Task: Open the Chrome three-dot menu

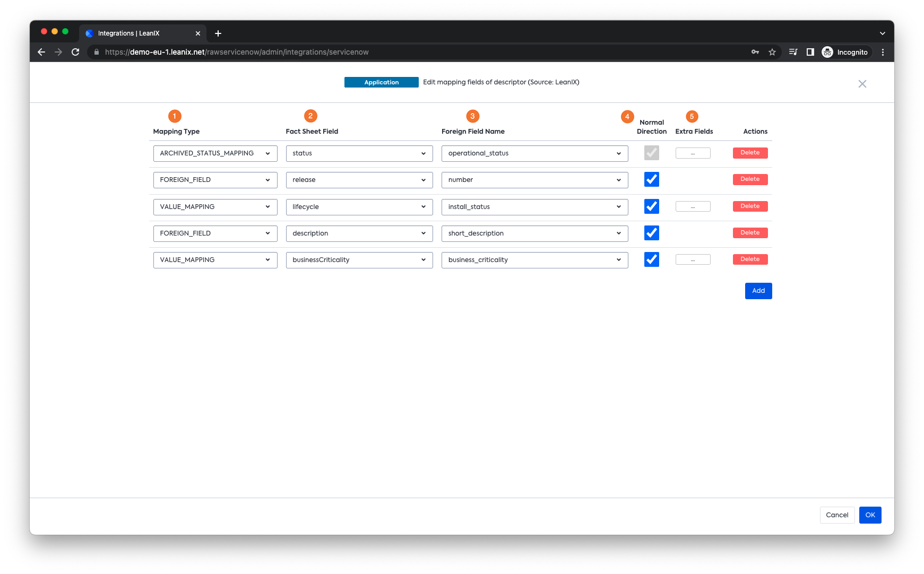Action: (883, 52)
